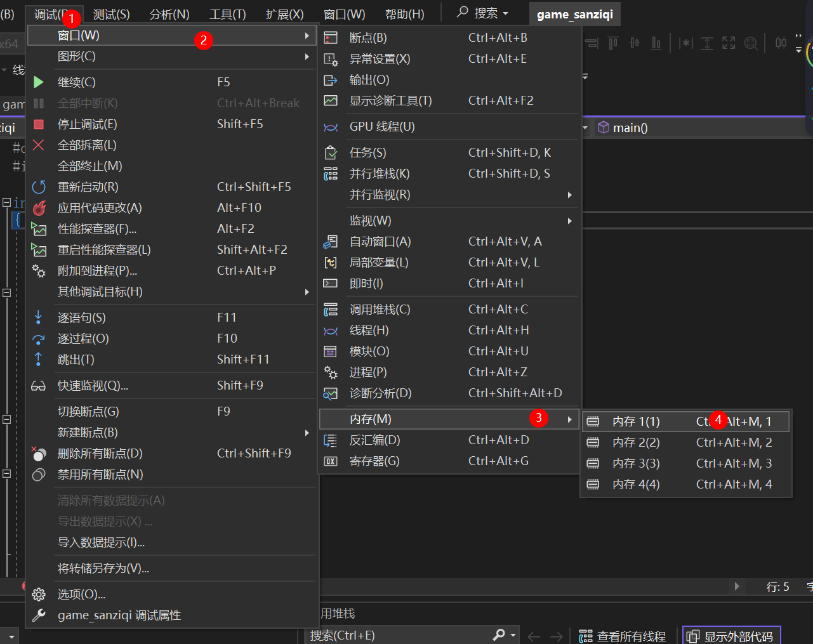Click the 异常设置 icon
813x644 pixels.
331,59
